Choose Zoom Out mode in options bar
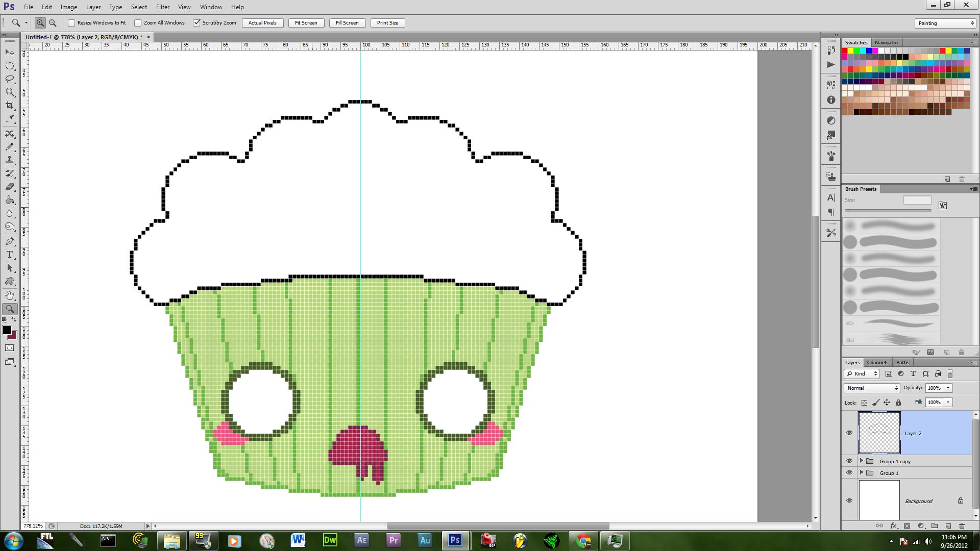The width and height of the screenshot is (980, 551). (52, 23)
